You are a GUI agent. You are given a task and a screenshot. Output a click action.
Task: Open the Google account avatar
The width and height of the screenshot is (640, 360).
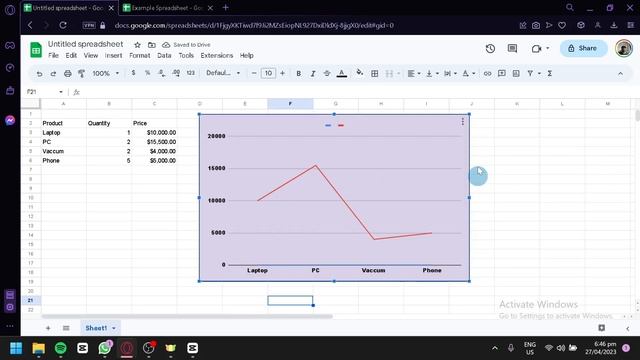click(x=624, y=48)
